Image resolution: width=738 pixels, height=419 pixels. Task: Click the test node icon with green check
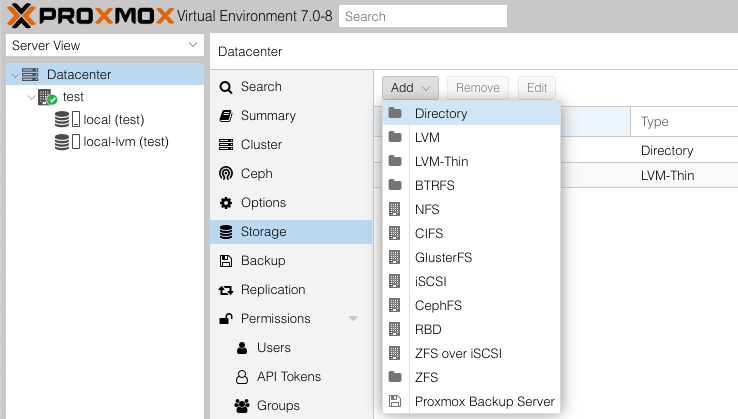pyautogui.click(x=47, y=97)
